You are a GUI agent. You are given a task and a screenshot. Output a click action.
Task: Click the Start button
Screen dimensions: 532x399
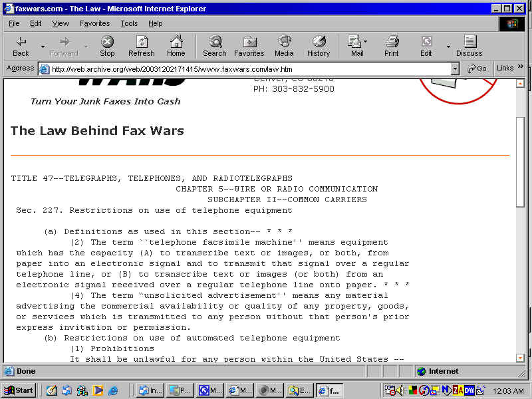19,390
